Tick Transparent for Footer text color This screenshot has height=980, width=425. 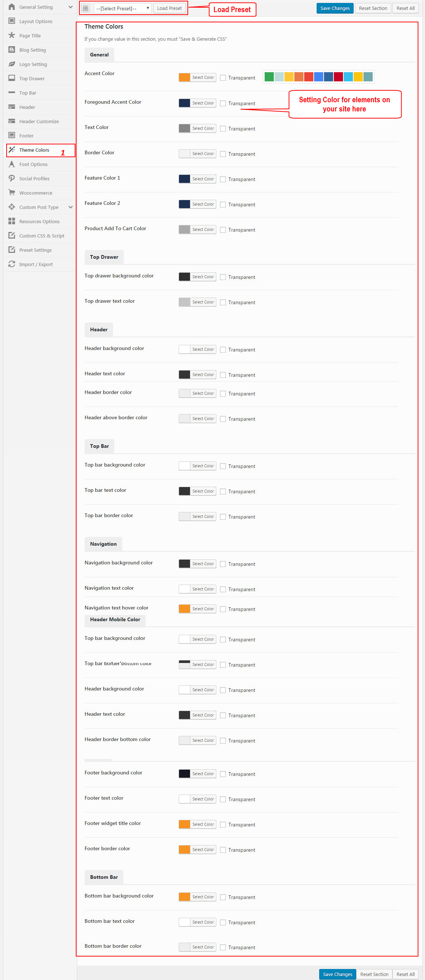pos(223,799)
